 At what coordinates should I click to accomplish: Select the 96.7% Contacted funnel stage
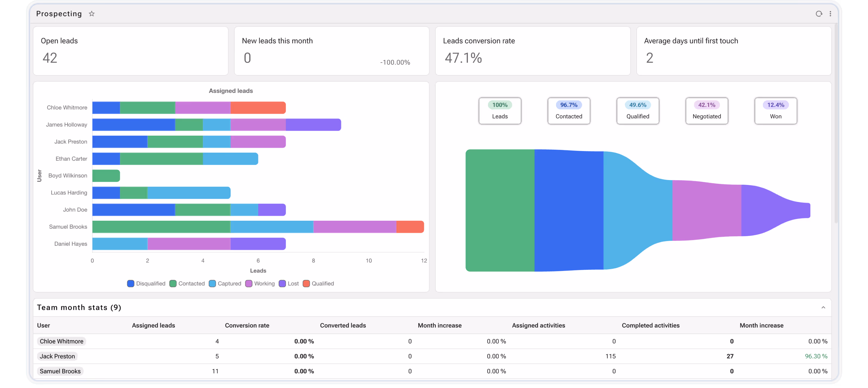569,111
